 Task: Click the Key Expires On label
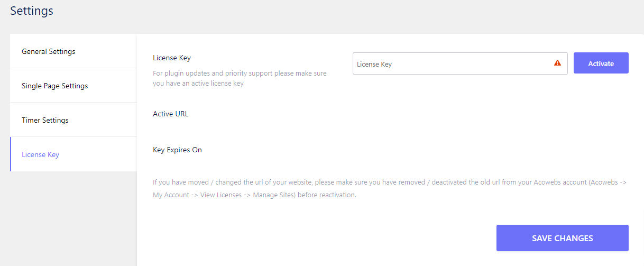click(177, 150)
